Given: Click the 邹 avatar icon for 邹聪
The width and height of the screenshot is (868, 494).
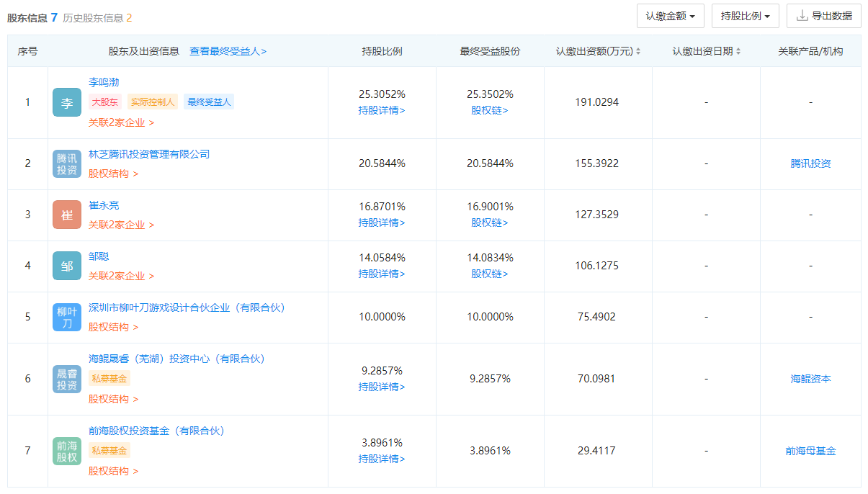Looking at the screenshot, I should coord(67,266).
